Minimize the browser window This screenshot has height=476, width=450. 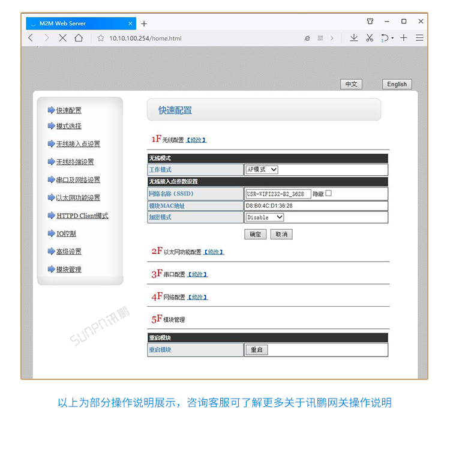coord(386,22)
